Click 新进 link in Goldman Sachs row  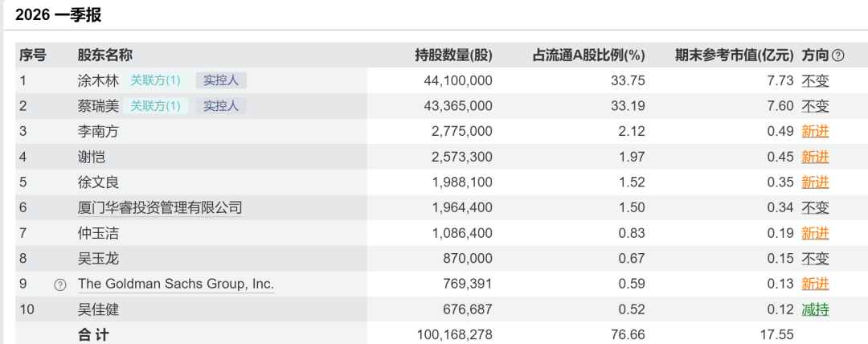tap(816, 285)
